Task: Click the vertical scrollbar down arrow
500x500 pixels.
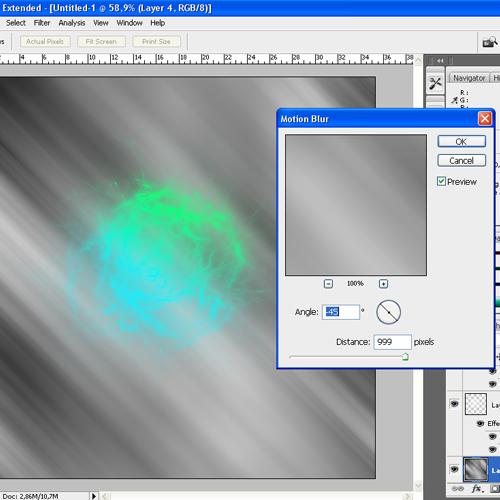Action: click(x=418, y=486)
